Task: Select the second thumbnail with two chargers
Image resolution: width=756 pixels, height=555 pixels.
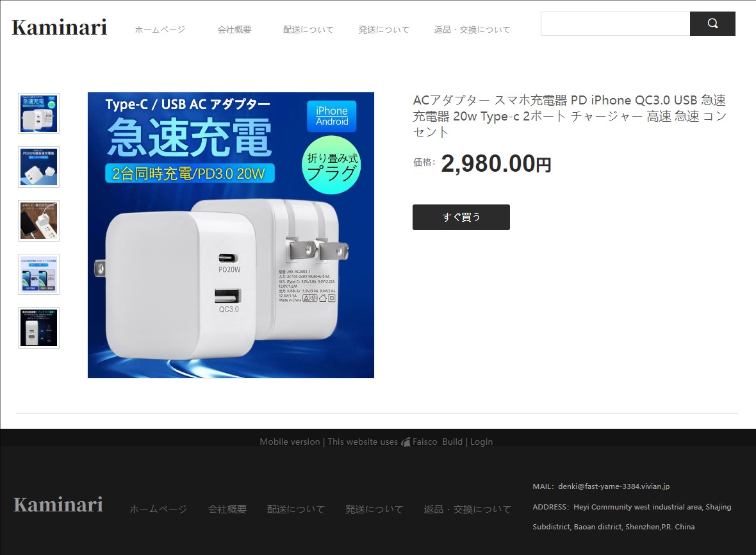Action: click(x=38, y=167)
